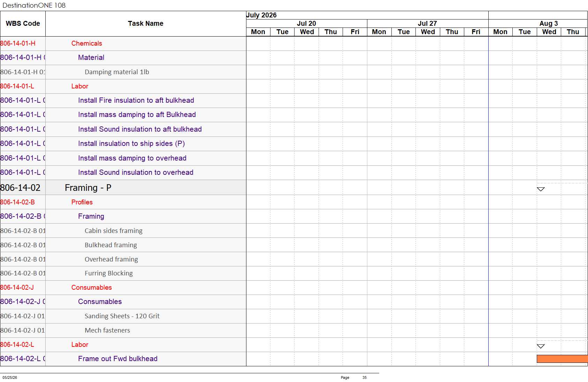Select the Consumables red group row
588x382 pixels.
[x=123, y=288]
